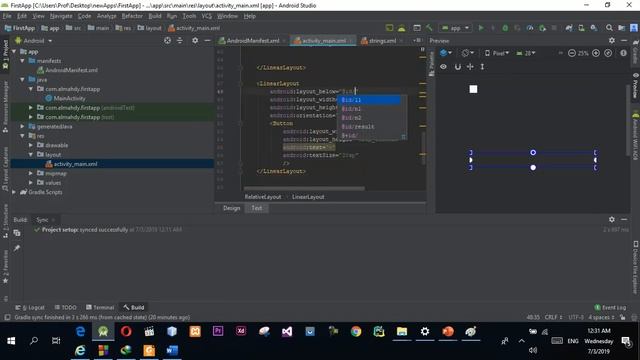Screen dimensions: 640x360
Task: Click the Sync Project with Gradle icon
Action: click(569, 28)
